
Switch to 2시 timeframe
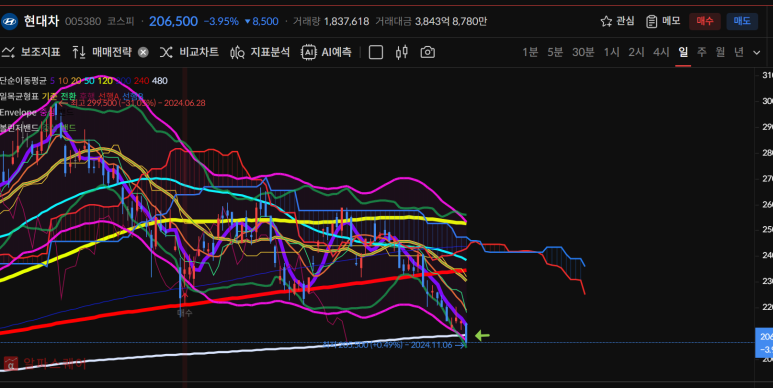tap(636, 52)
